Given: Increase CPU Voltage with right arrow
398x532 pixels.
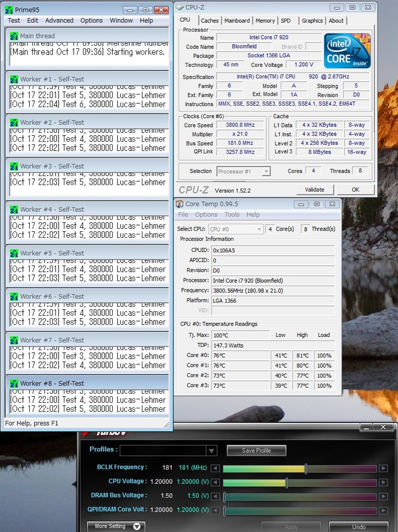Looking at the screenshot, I should click(x=383, y=483).
